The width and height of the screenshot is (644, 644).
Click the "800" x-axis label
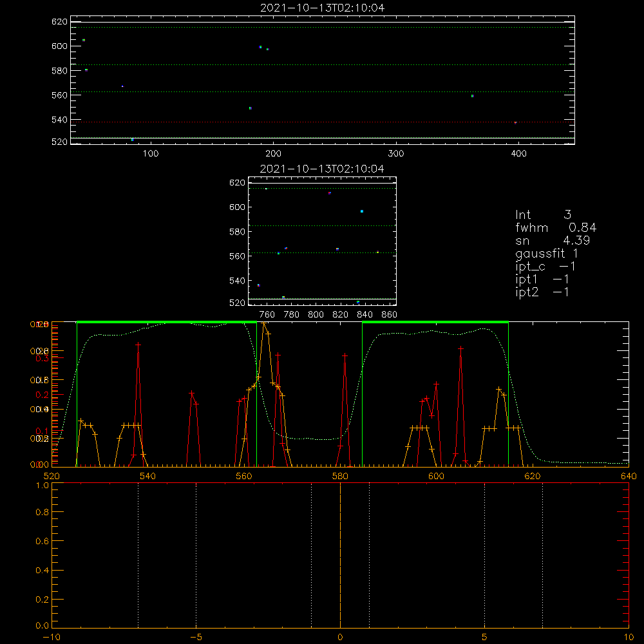point(316,315)
